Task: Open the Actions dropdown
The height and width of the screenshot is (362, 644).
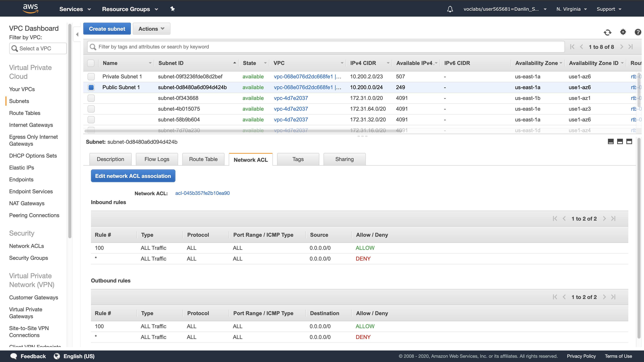Action: 151,29
